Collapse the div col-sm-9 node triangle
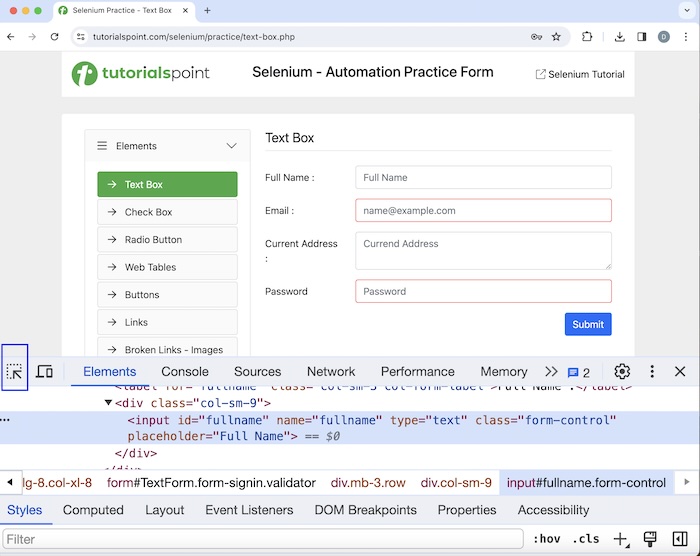The image size is (700, 556). tap(108, 403)
